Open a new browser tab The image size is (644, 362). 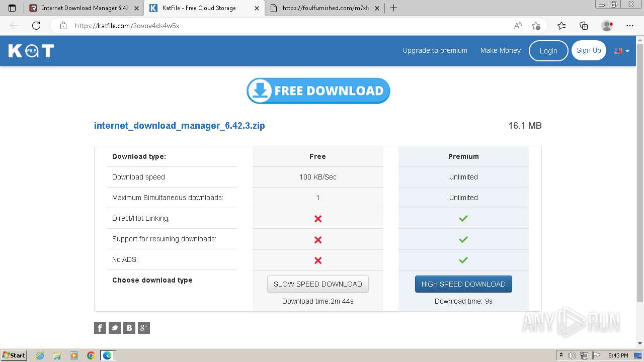tap(393, 8)
